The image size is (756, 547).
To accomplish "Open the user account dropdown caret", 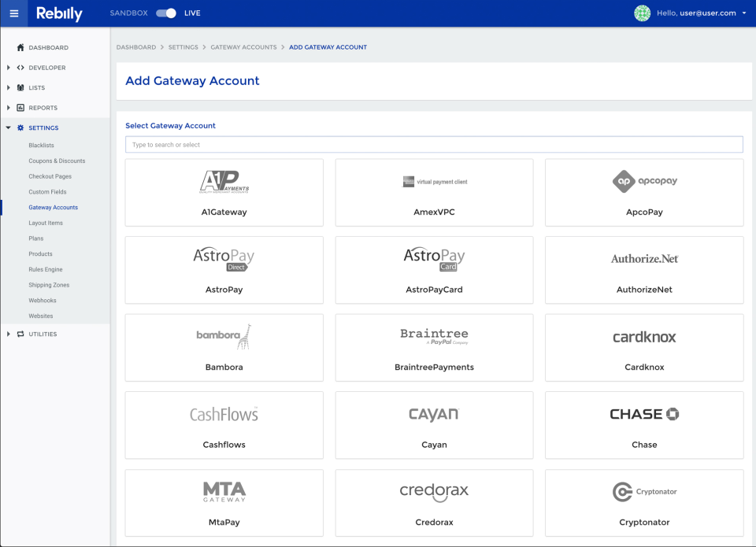I will [744, 13].
